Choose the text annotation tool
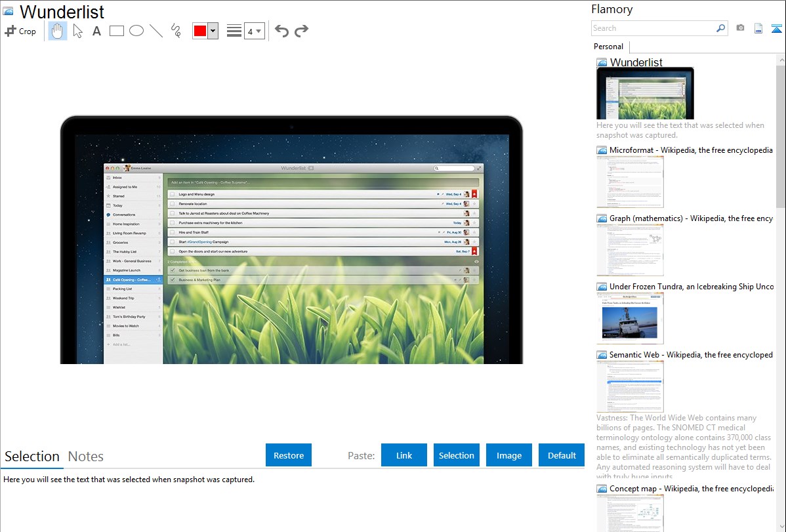The image size is (786, 532). tap(96, 31)
